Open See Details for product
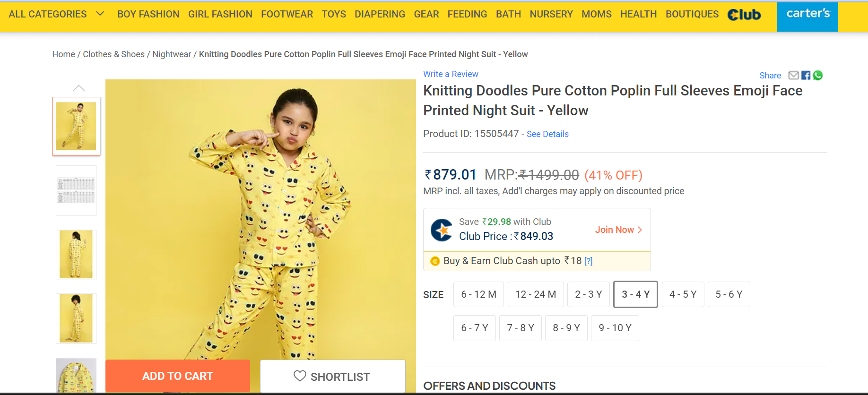This screenshot has height=395, width=868. point(547,134)
